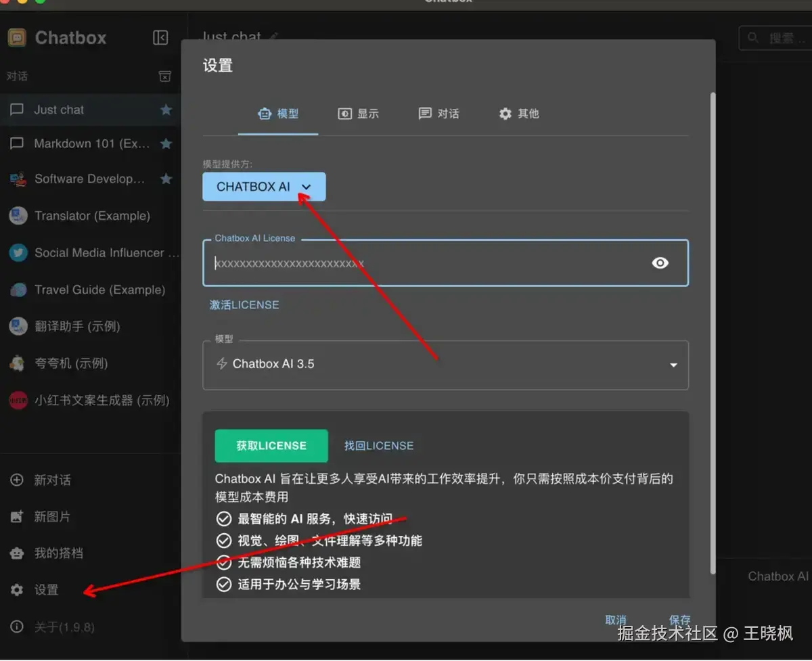Open 翻译助手 (示例) conversation
The height and width of the screenshot is (661, 812).
coord(90,326)
